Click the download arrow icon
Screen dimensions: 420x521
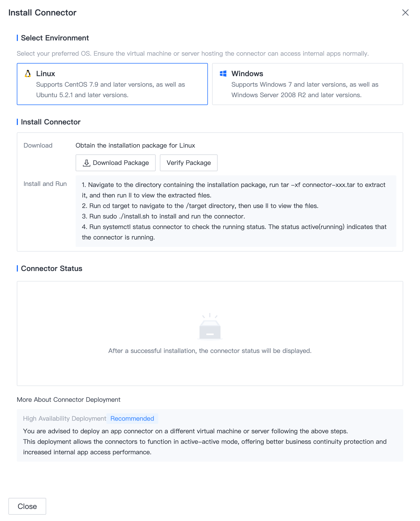point(86,163)
